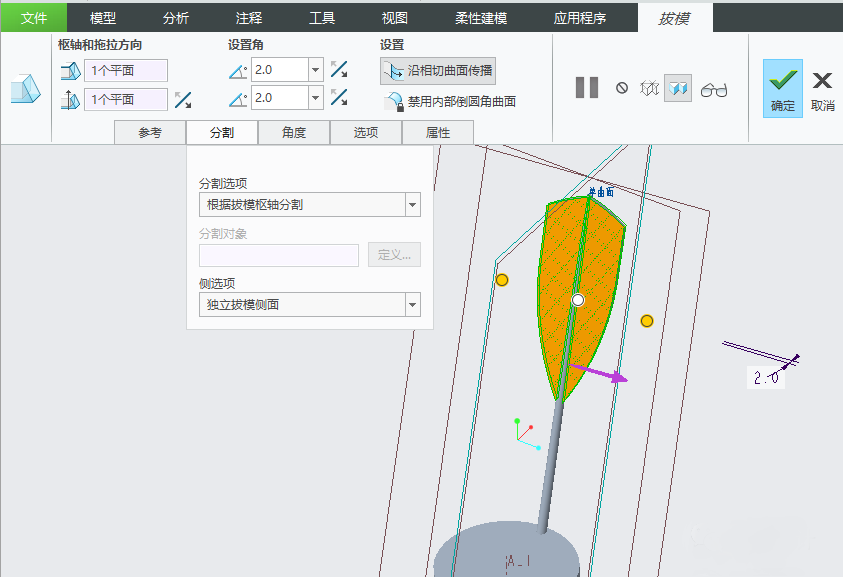Image resolution: width=843 pixels, height=577 pixels.
Task: Flip the pull direction arrow icon
Action: click(x=183, y=99)
